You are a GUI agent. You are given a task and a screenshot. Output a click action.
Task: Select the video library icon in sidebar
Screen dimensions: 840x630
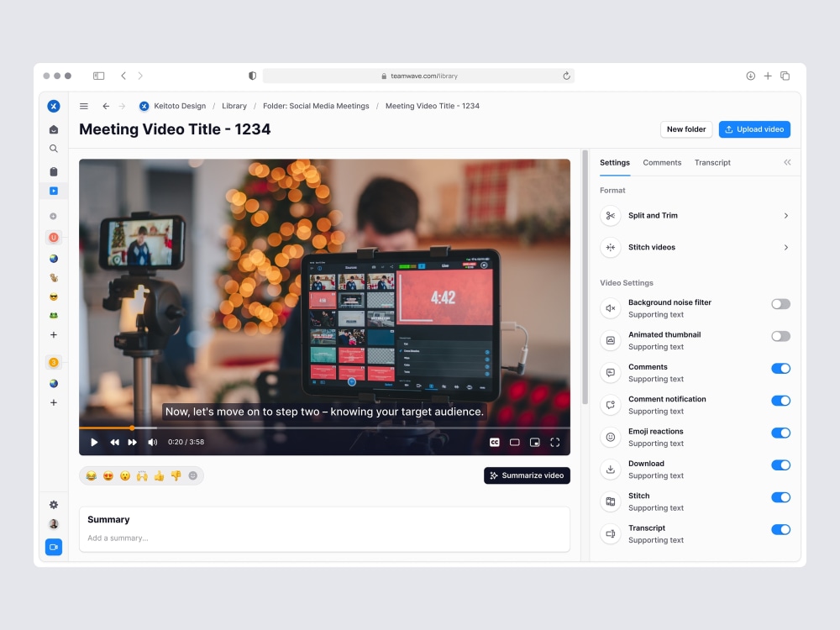pyautogui.click(x=54, y=191)
